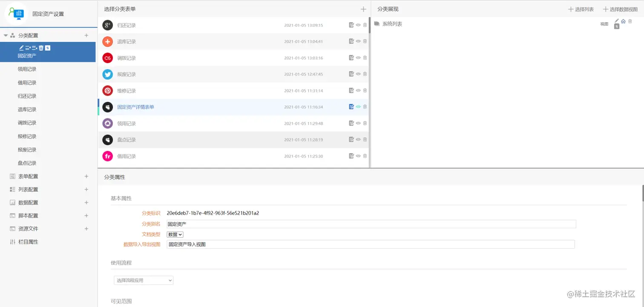The image size is (644, 307).
Task: Add new item with plus beside 分类配置
Action: click(86, 35)
